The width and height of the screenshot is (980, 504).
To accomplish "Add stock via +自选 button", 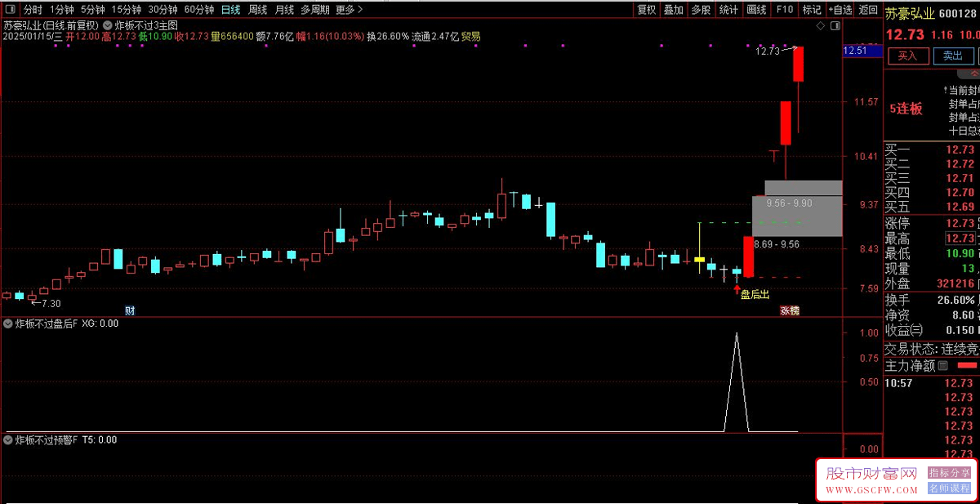I will click(840, 10).
